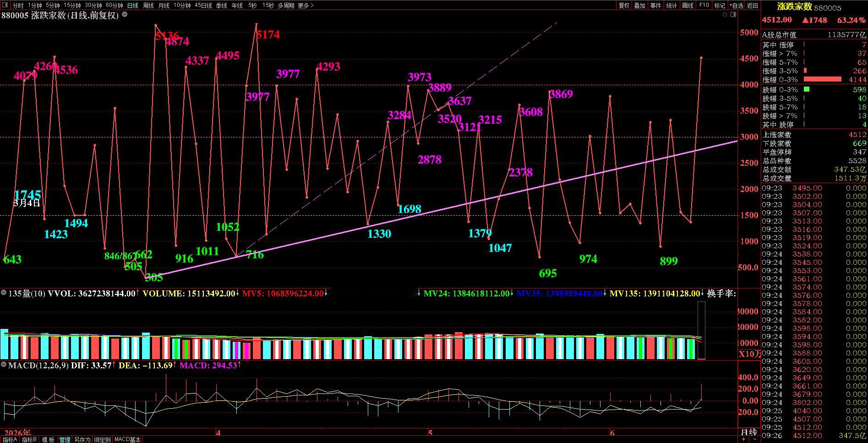
Task: Click the 305 low label on chart
Action: pyautogui.click(x=154, y=277)
